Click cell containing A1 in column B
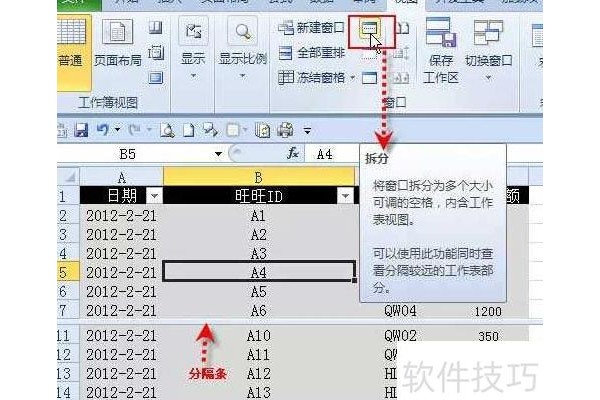600x400 pixels. point(259,216)
